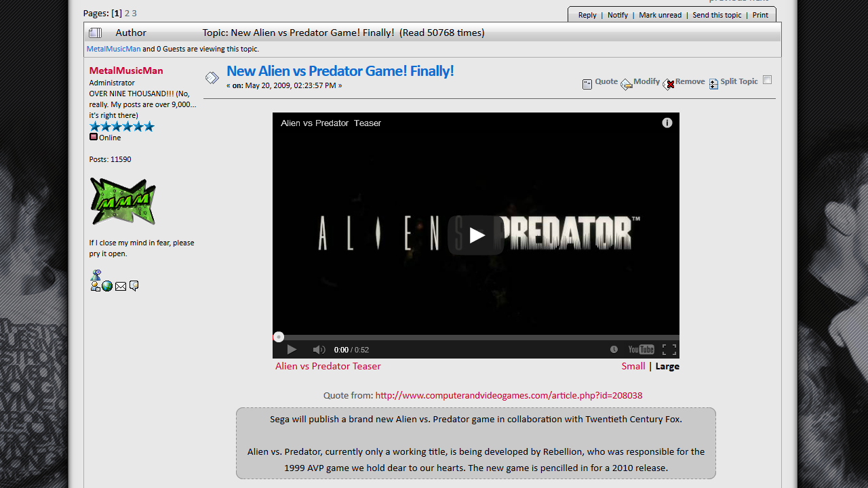Click the Remove post icon
Image resolution: width=868 pixels, height=488 pixels.
tap(669, 84)
